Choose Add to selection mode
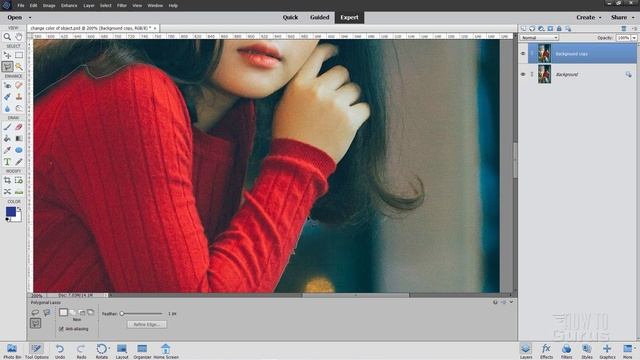Screen dimensions: 640x360 [x=73, y=312]
